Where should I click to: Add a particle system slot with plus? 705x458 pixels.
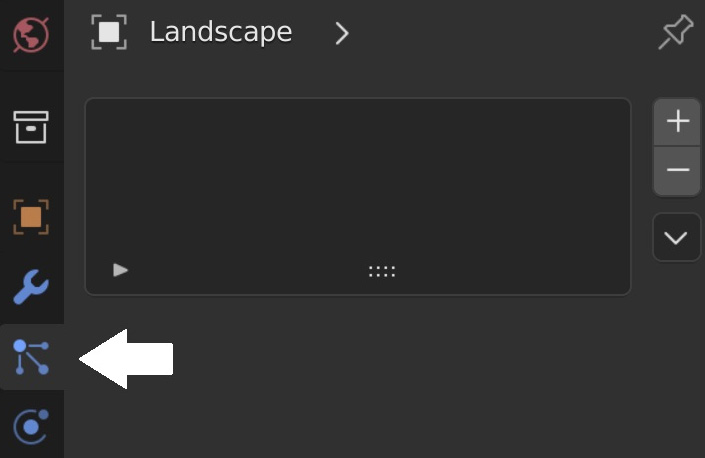coord(677,121)
